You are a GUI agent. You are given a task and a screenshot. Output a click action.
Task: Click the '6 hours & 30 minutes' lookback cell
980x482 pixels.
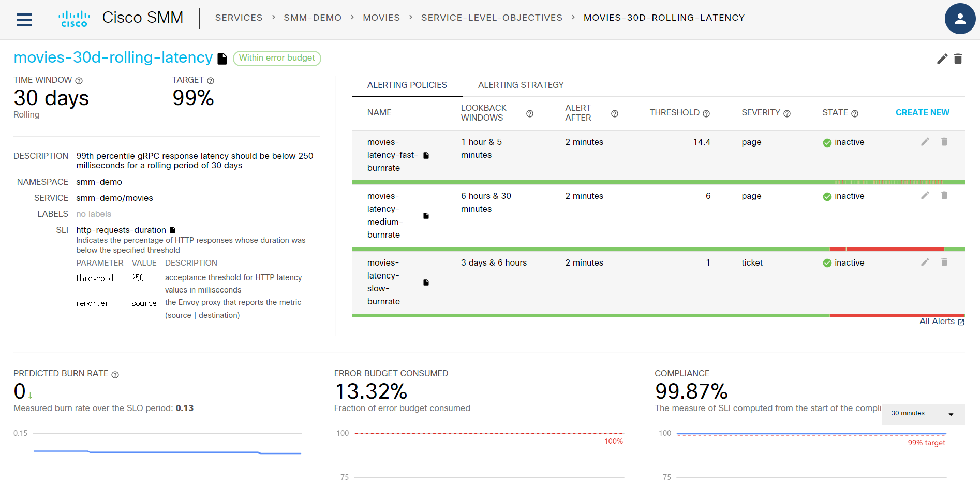point(486,202)
